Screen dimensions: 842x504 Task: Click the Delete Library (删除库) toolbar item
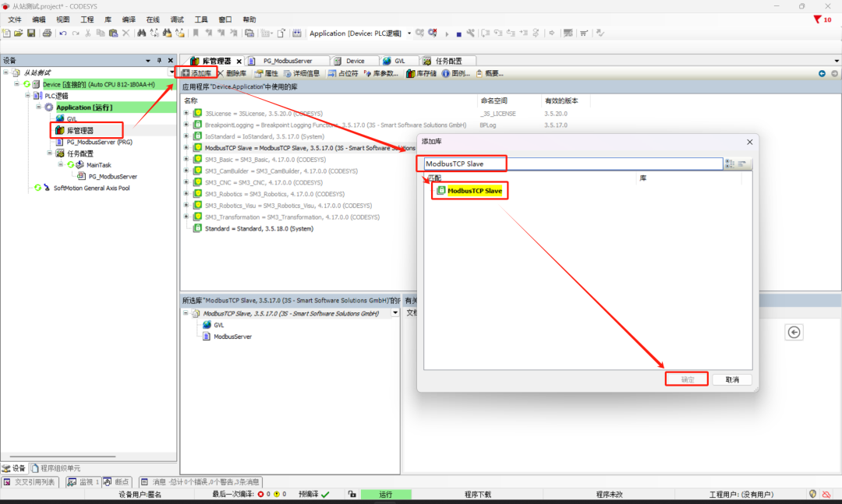232,73
